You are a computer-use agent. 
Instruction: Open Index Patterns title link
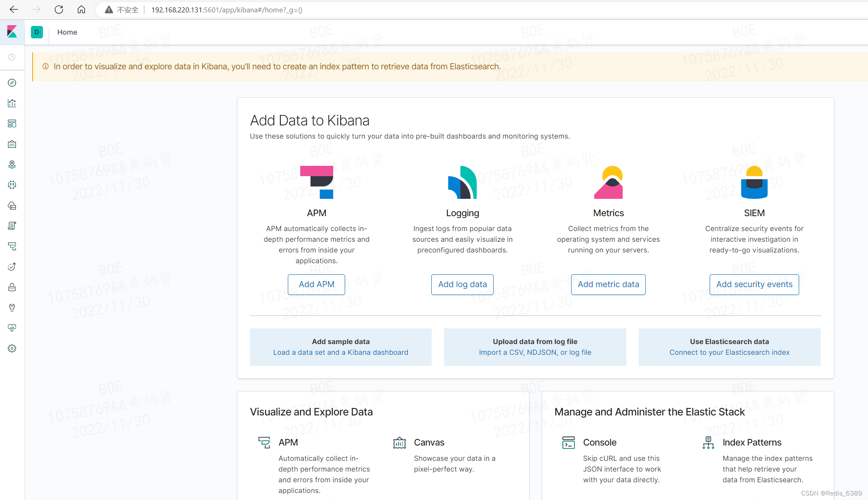tap(752, 442)
